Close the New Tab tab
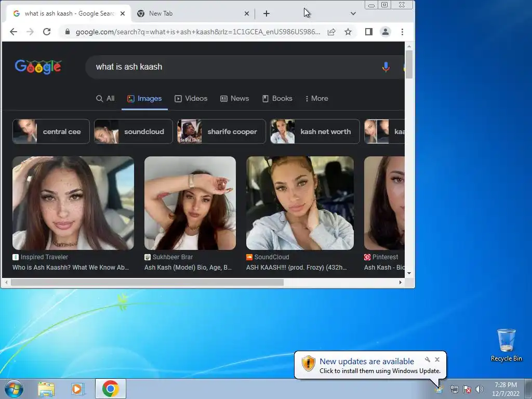The image size is (532, 399). coord(247,14)
